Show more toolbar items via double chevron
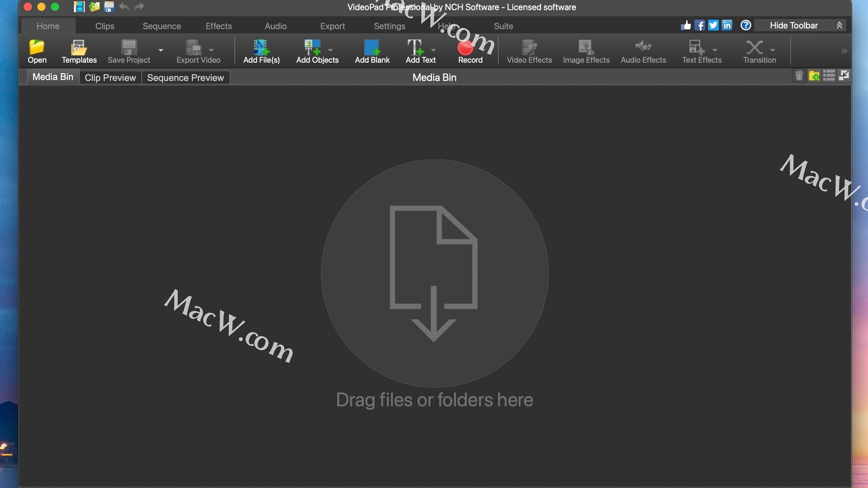868x488 pixels. 844,51
